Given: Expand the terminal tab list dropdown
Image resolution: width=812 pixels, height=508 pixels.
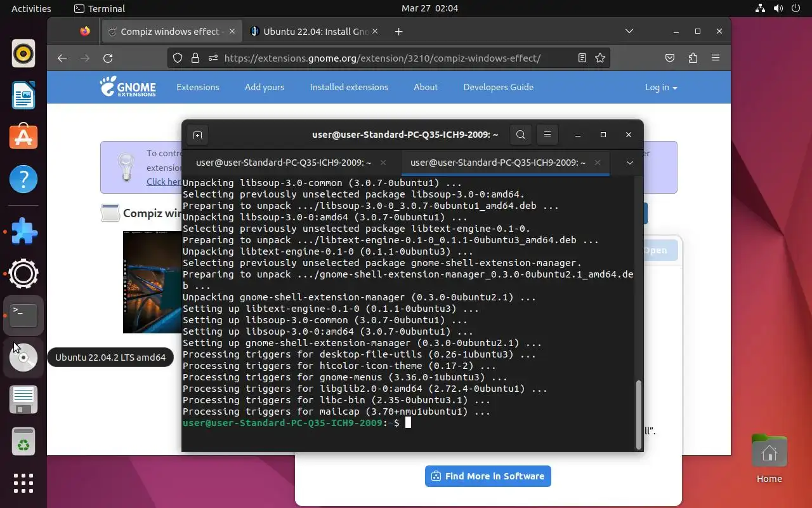Looking at the screenshot, I should pos(630,163).
